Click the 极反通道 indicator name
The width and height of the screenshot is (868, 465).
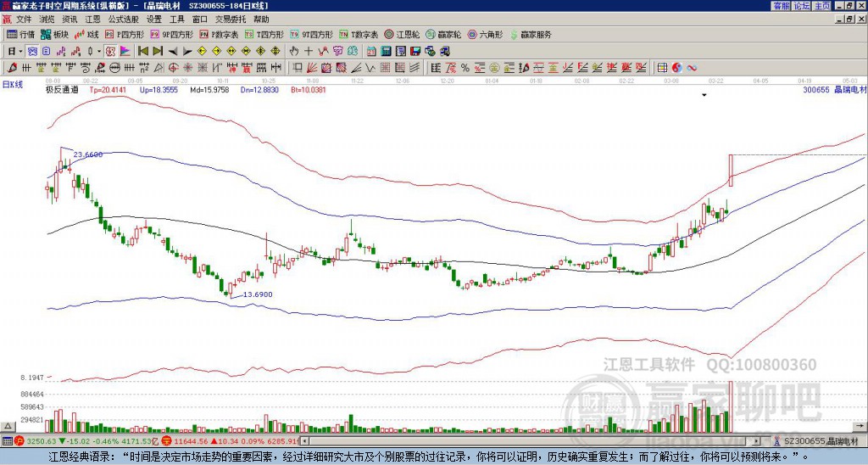(x=62, y=89)
